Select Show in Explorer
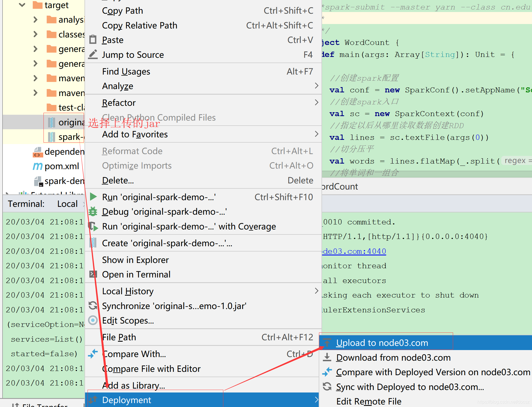 [x=203, y=260]
